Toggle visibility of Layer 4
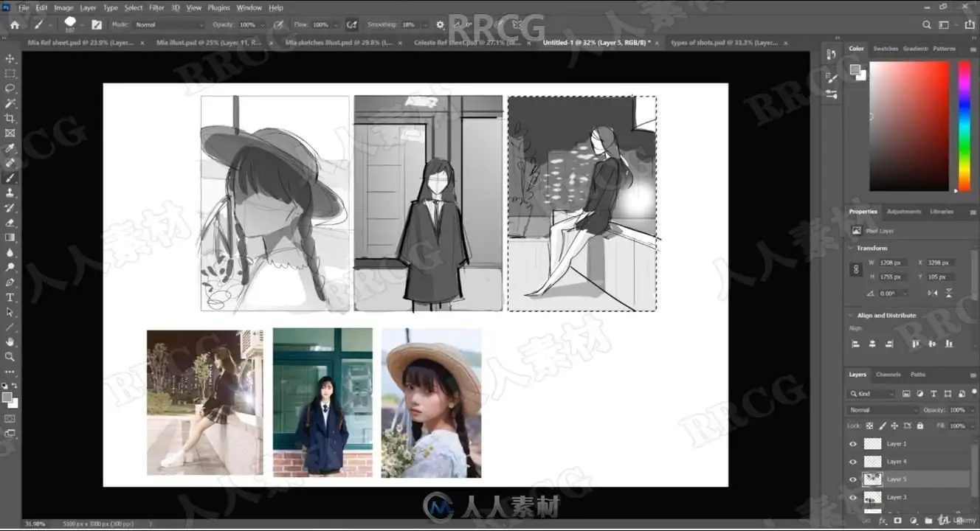The height and width of the screenshot is (531, 980). pos(853,462)
